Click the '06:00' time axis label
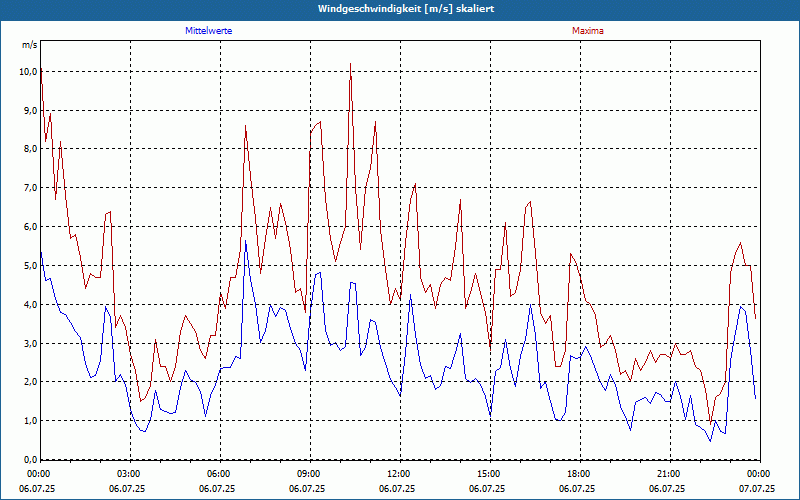The image size is (800, 500). pos(217,474)
